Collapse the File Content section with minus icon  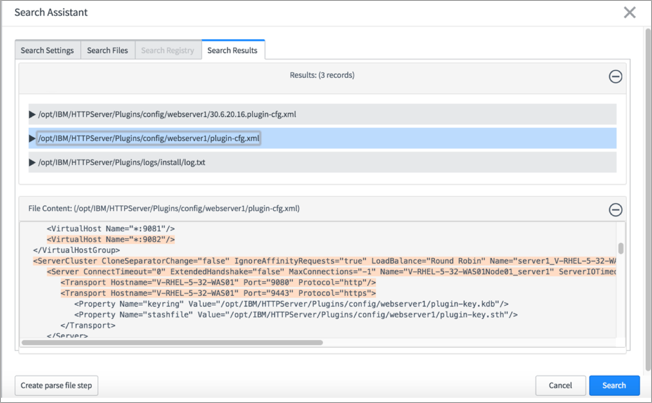click(x=615, y=210)
